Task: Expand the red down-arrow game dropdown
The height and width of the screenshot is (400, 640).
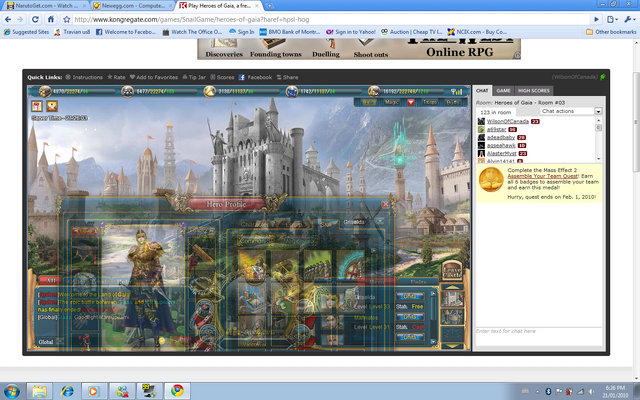Action: (x=411, y=102)
